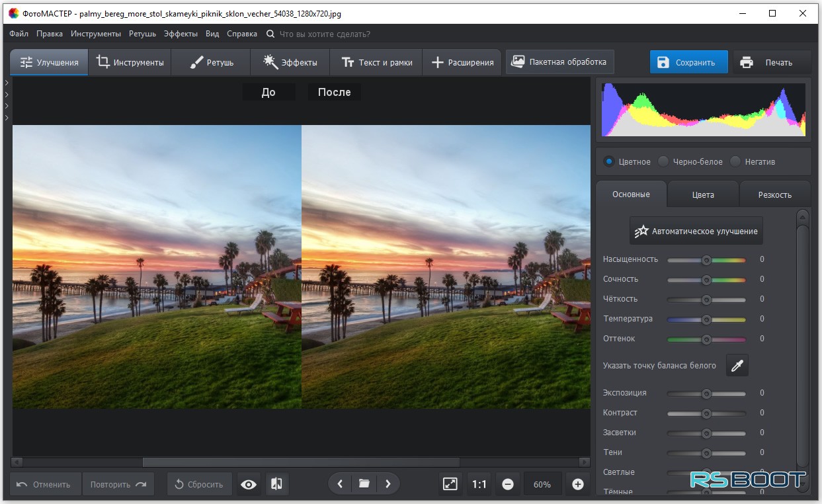The image size is (822, 504).
Task: Click Сохранить save button
Action: (x=688, y=62)
